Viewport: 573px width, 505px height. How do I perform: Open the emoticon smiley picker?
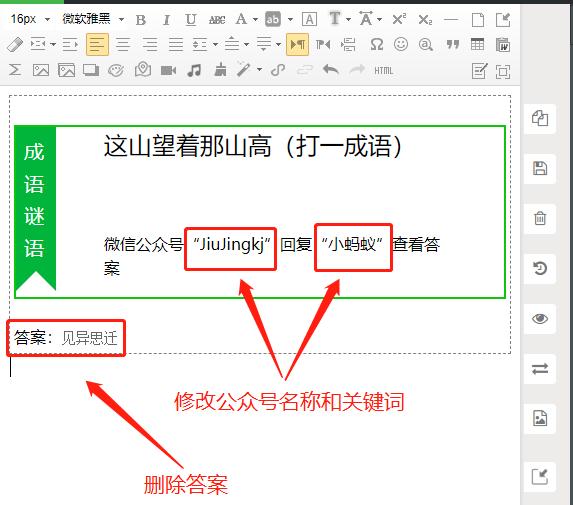click(401, 45)
